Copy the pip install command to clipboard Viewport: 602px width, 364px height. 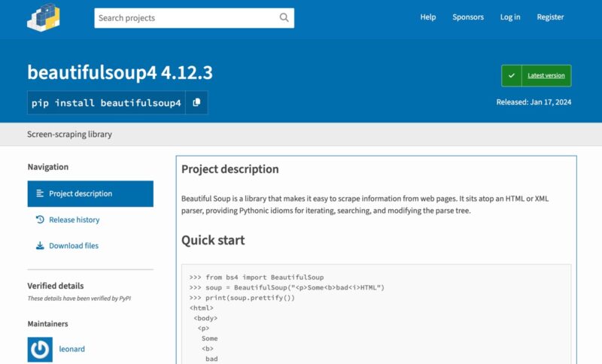(196, 102)
